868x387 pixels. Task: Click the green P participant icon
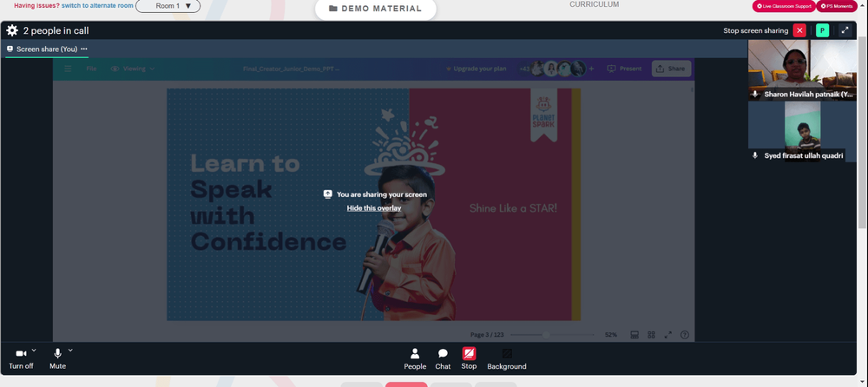pos(823,30)
